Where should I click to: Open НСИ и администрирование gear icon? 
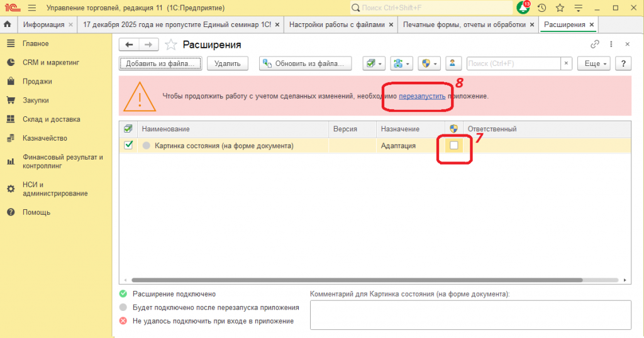coord(11,188)
